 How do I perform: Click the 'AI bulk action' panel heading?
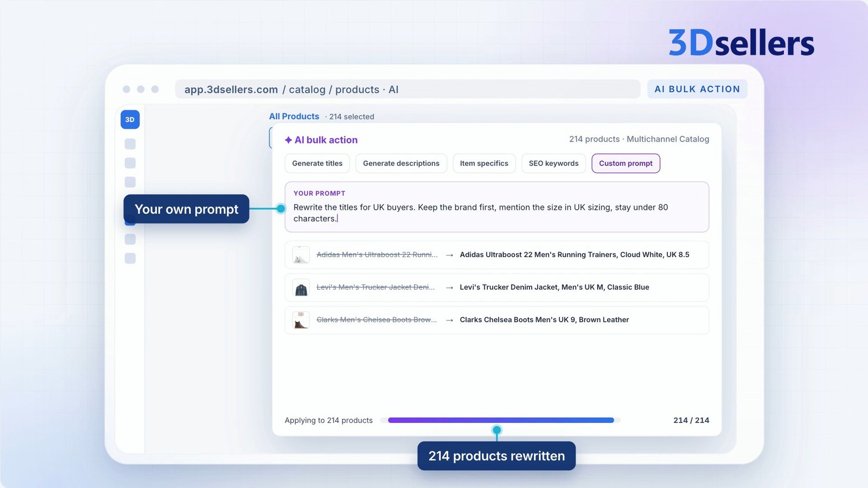pyautogui.click(x=326, y=140)
